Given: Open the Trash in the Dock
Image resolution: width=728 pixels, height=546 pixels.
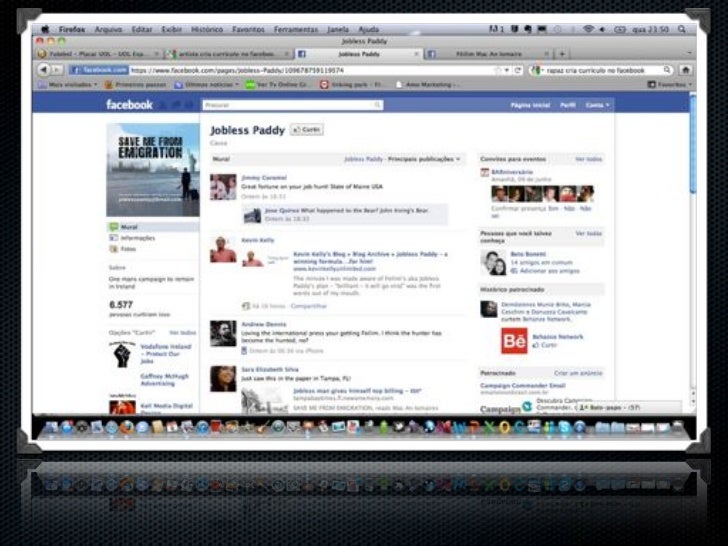Looking at the screenshot, I should tap(677, 427).
